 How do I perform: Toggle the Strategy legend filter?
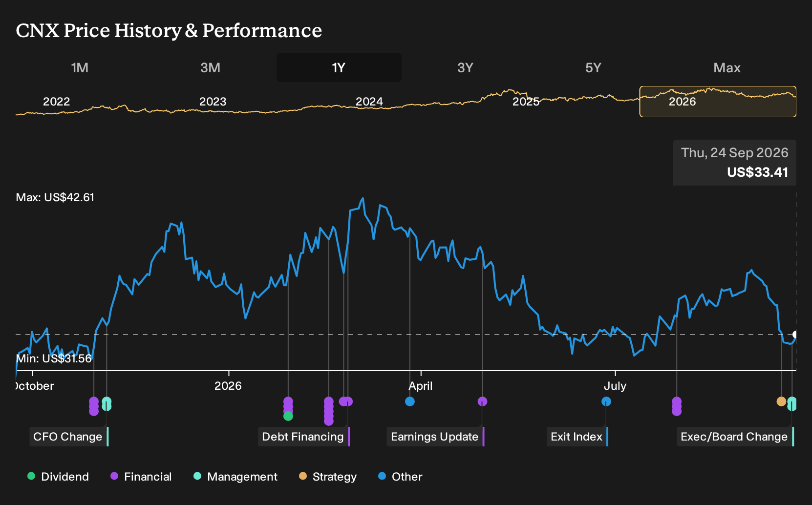click(x=328, y=476)
